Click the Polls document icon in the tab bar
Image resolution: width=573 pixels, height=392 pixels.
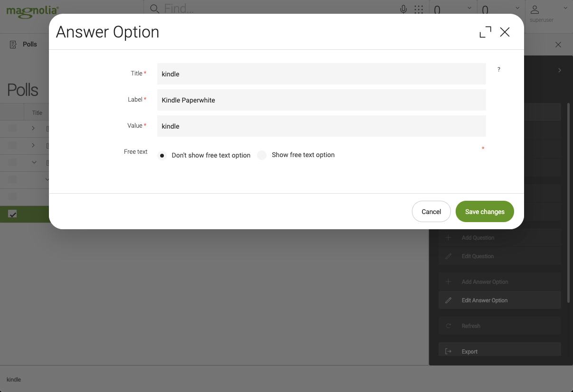12,44
